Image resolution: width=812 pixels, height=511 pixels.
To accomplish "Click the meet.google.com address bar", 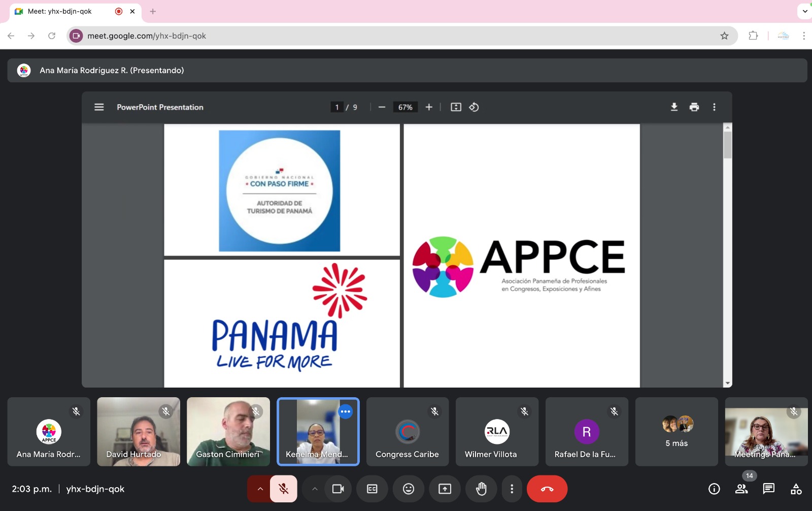I will tap(401, 36).
